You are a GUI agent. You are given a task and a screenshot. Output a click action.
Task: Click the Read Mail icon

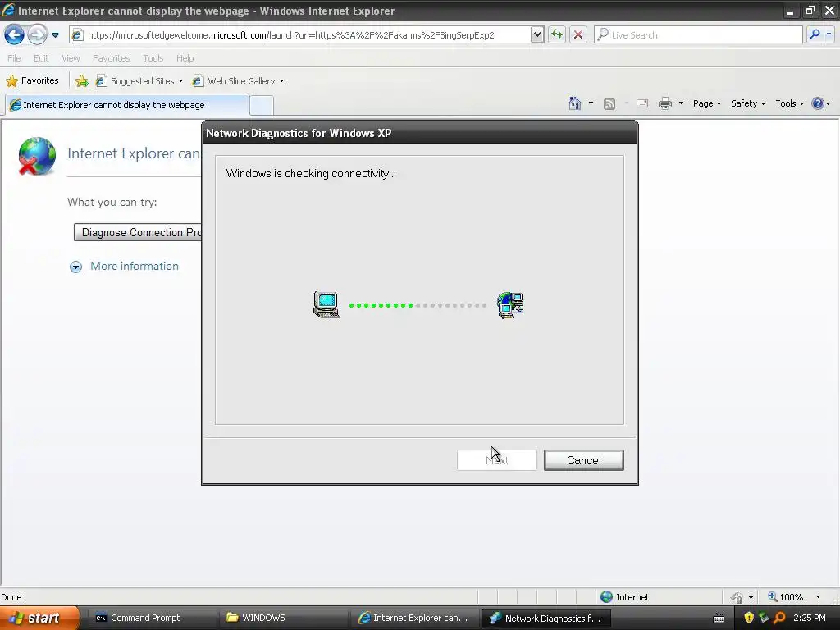coord(642,104)
